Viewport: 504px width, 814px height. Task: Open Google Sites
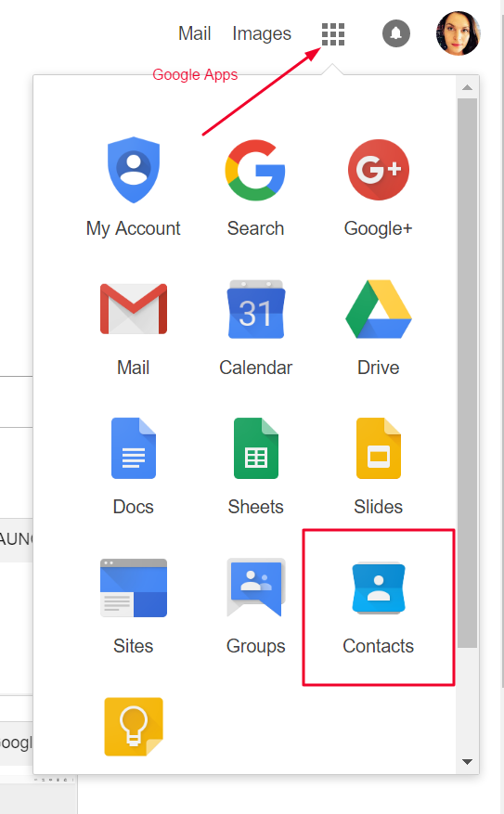(134, 588)
